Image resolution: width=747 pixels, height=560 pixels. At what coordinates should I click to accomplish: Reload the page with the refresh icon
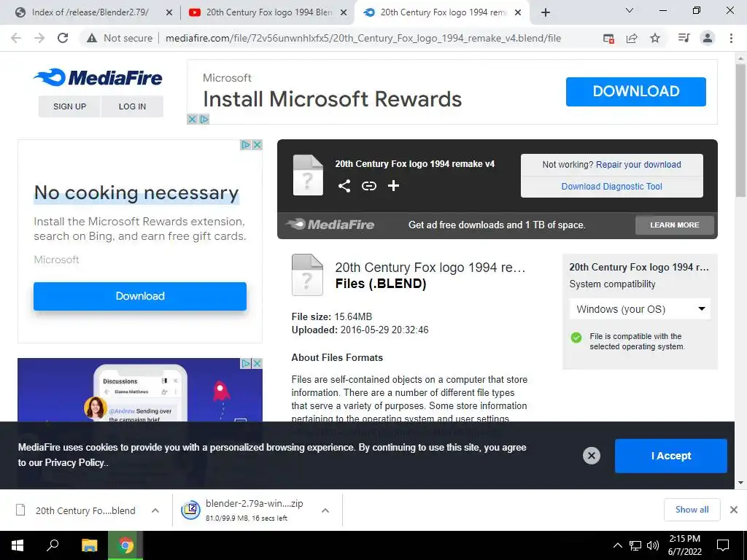(63, 38)
